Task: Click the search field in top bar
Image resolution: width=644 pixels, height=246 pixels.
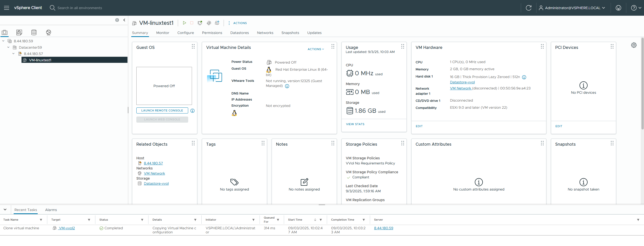Action: (x=79, y=8)
